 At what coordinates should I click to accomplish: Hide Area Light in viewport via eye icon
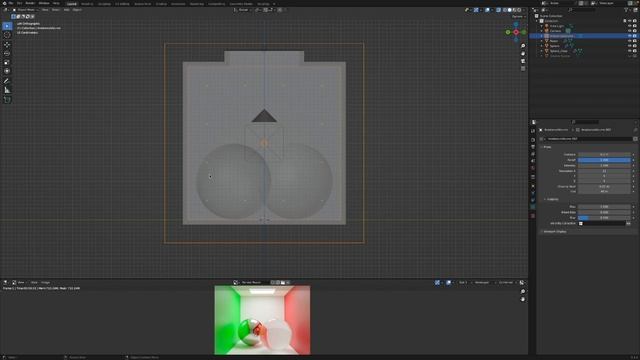pos(629,26)
